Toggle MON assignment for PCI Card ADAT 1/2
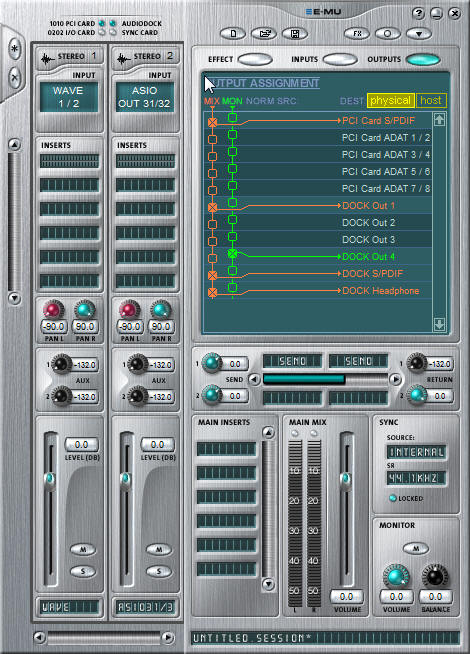Screen dimensions: 470x654 [233, 135]
